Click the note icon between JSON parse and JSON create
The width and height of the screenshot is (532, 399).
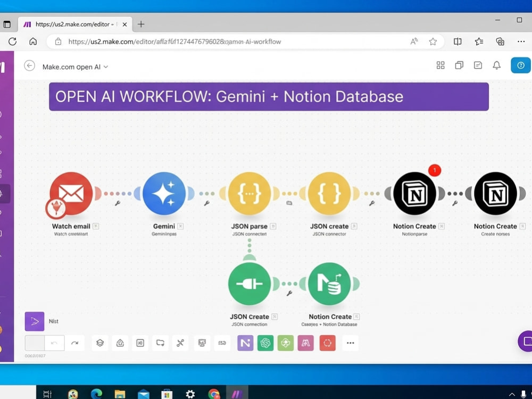click(x=289, y=203)
